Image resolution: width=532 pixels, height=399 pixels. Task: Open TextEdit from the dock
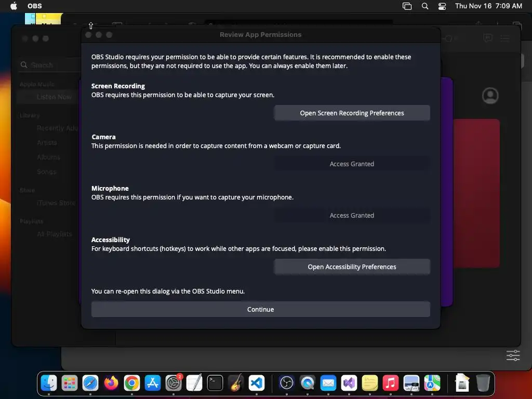194,383
